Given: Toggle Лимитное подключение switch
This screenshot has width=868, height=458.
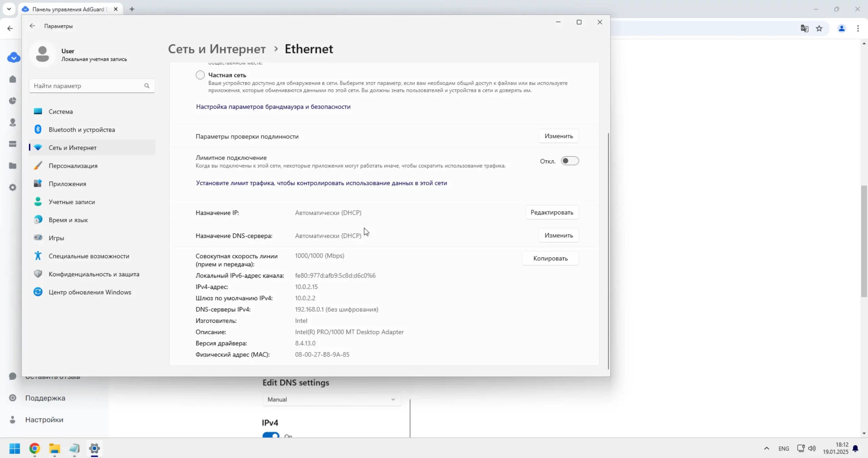Looking at the screenshot, I should [x=570, y=161].
